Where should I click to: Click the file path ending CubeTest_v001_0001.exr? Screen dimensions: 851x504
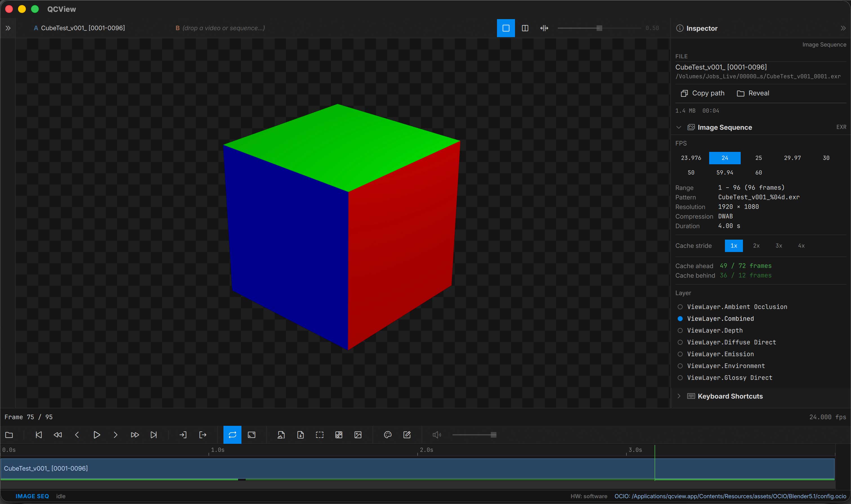pyautogui.click(x=758, y=76)
